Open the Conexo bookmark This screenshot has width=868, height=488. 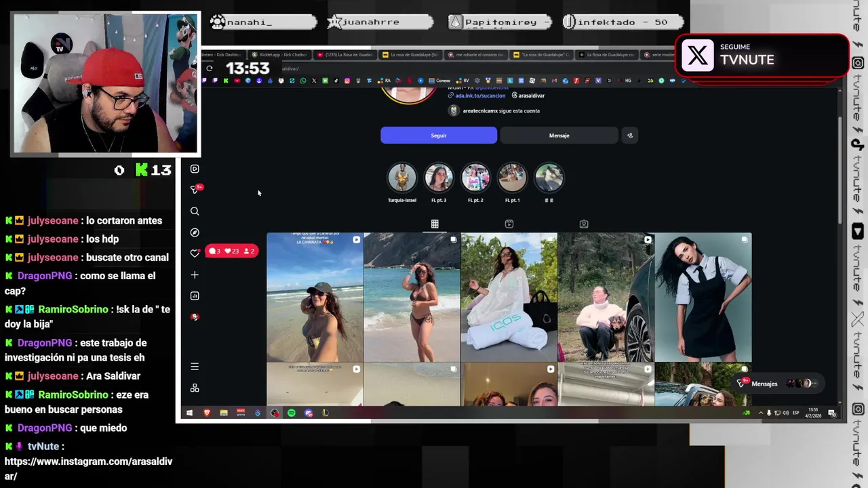[439, 81]
